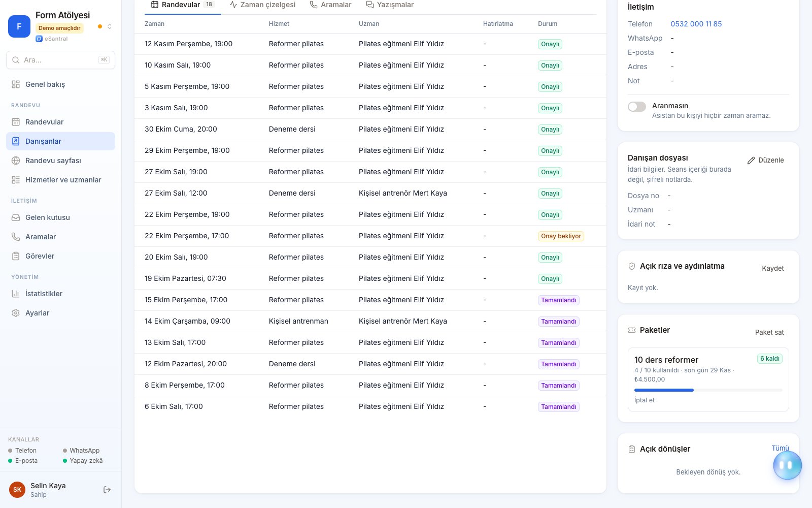Switch to Yazışmalar tab
The height and width of the screenshot is (508, 812).
390,5
